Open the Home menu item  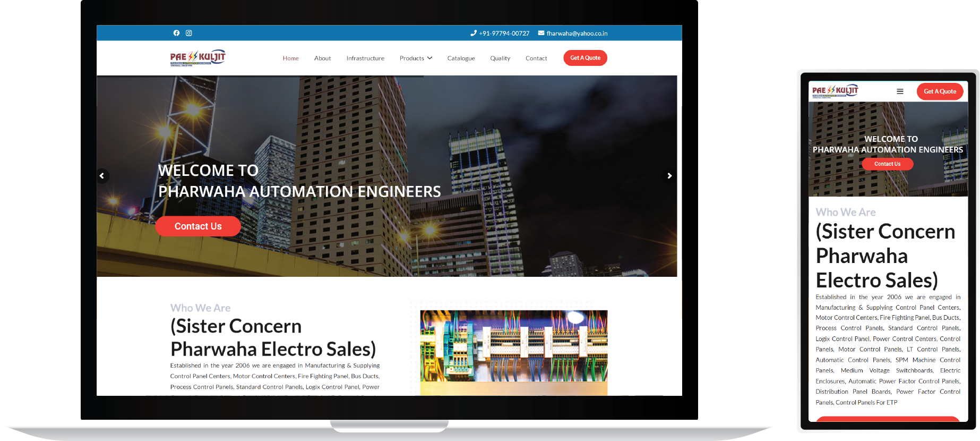coord(291,58)
